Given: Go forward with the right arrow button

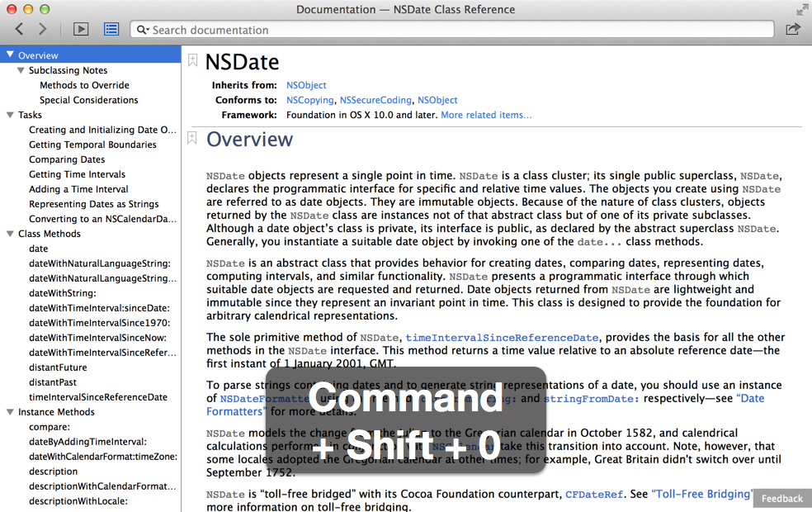Looking at the screenshot, I should click(42, 30).
